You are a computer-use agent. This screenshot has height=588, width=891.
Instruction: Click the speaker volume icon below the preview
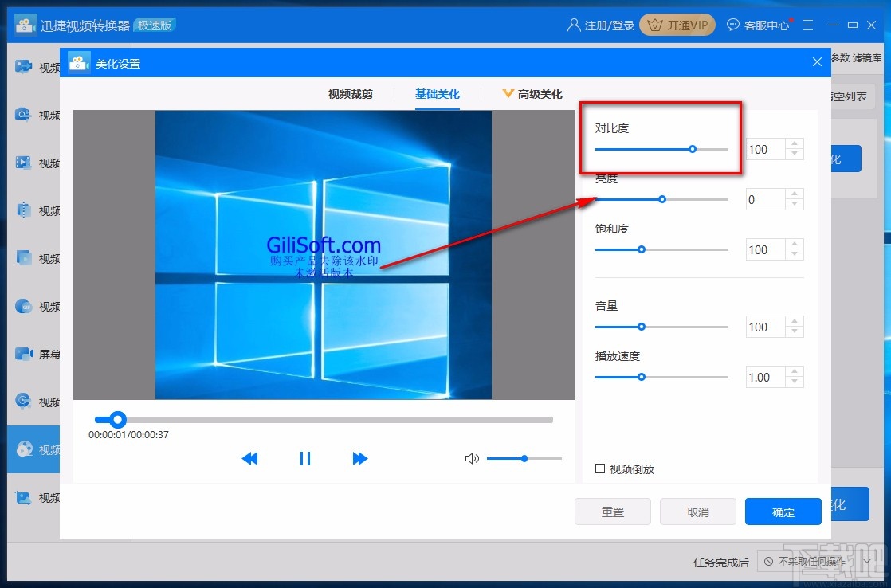(x=473, y=458)
